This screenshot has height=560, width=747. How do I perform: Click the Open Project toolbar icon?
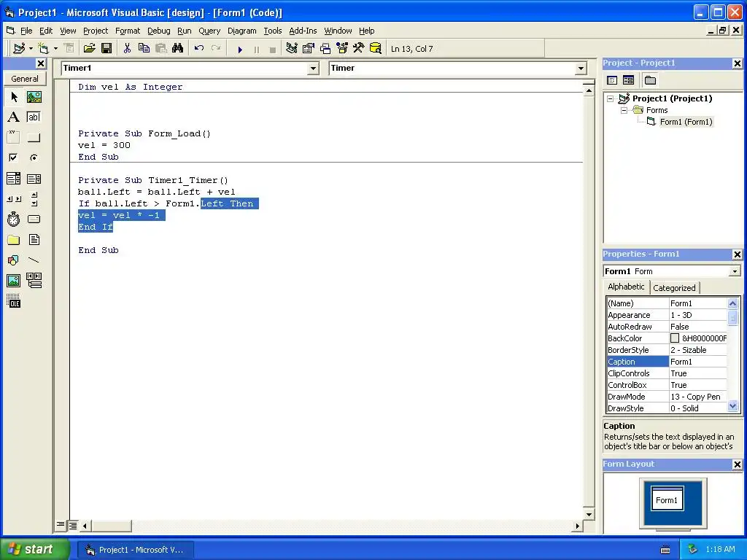(x=89, y=49)
